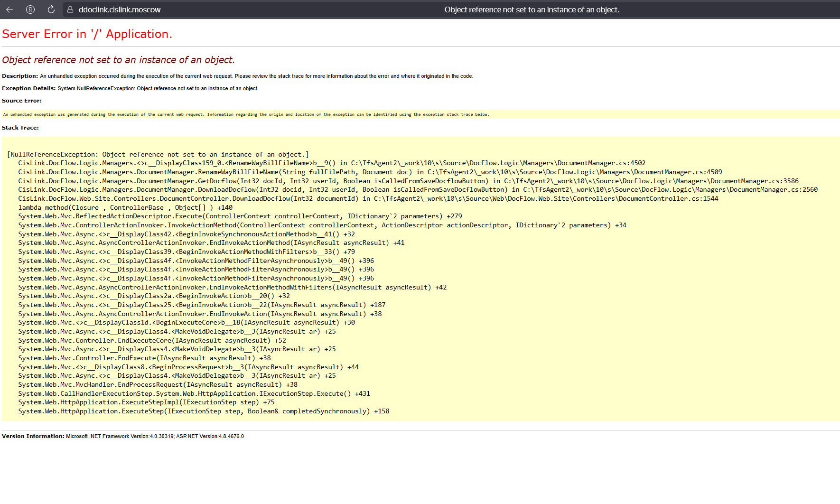Click the yellow "An unhandled exception was generated" line
Screen dimensions: 840x504
[246, 114]
